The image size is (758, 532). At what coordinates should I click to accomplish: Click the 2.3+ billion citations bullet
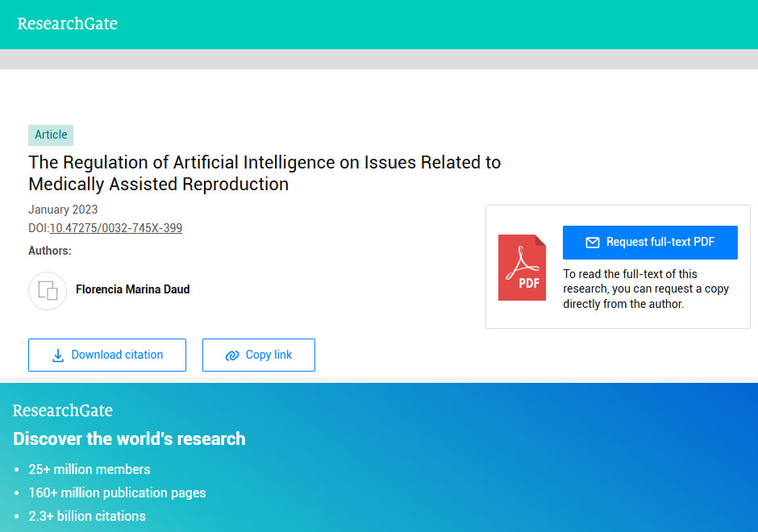87,516
